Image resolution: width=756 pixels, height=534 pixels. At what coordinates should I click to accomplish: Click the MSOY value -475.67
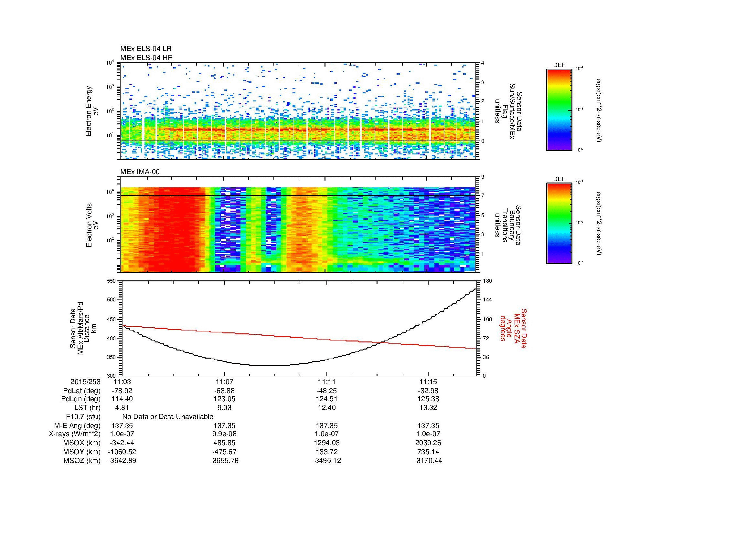[x=225, y=452]
